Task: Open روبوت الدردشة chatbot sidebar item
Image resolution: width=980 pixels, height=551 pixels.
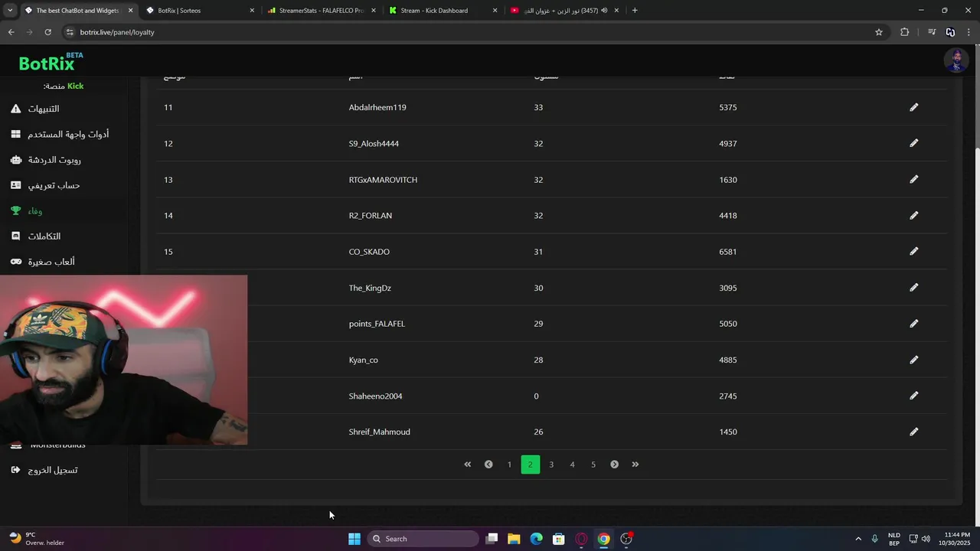Action: coord(46,160)
